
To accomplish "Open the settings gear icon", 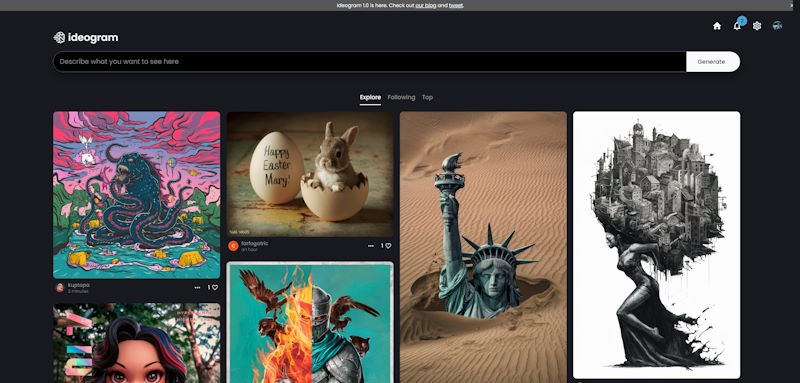I will click(x=757, y=26).
